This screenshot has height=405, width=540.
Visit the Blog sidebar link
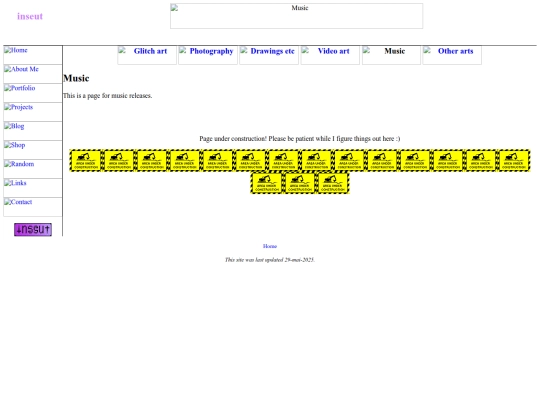(33, 131)
